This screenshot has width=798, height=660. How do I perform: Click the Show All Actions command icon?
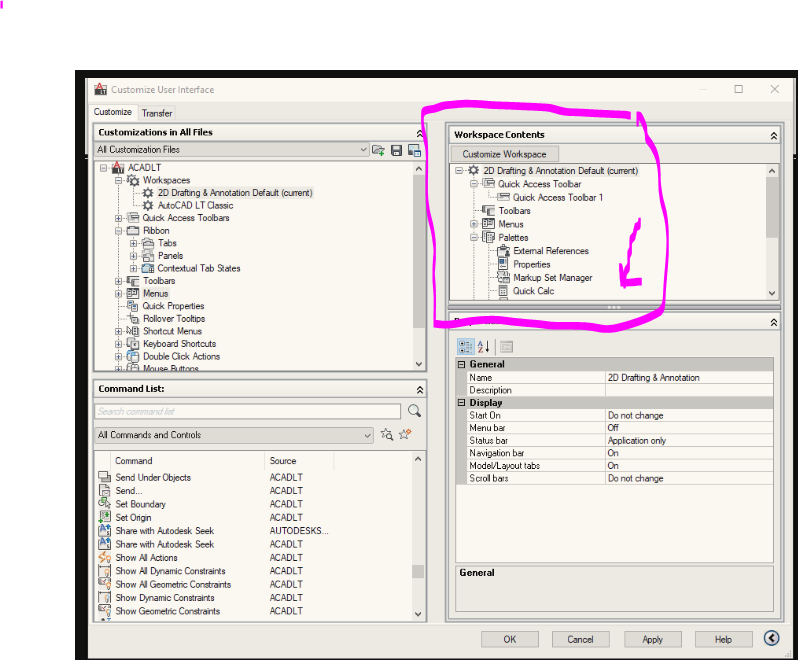tap(104, 557)
